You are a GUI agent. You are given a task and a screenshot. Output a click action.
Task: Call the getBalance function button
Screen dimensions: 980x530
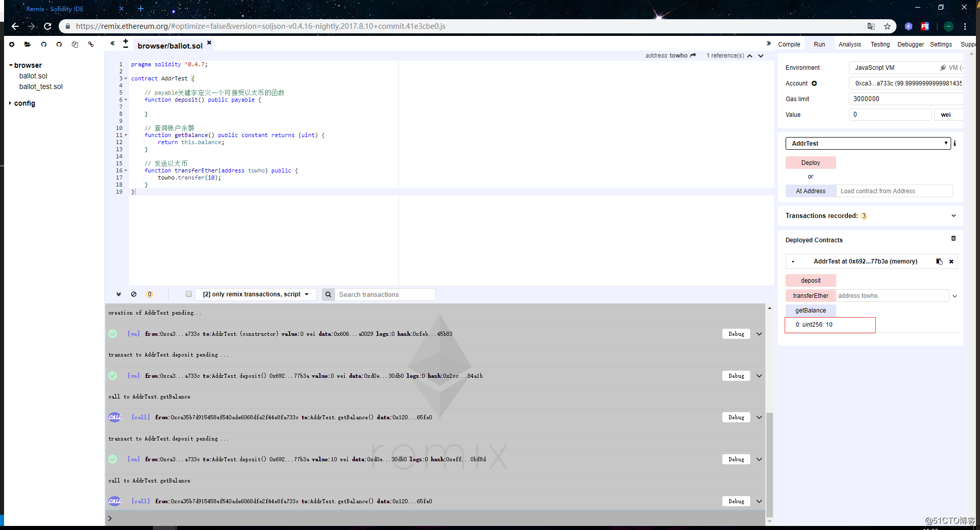click(810, 311)
